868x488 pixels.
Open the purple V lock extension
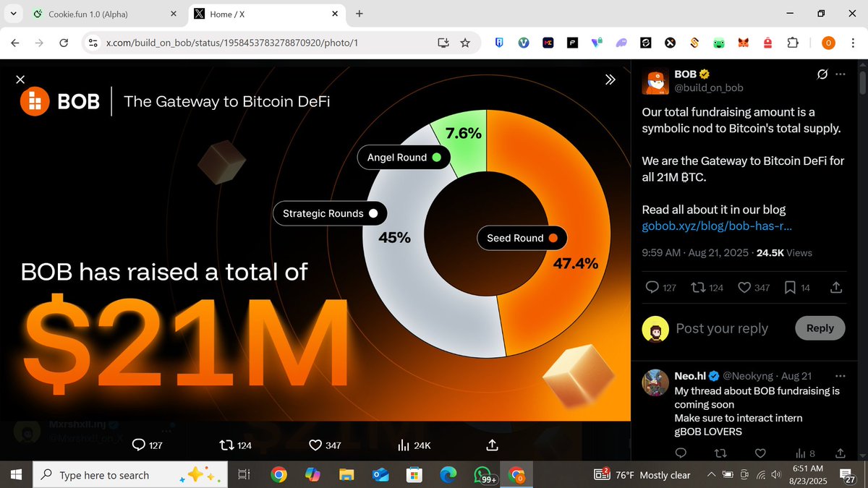point(597,43)
